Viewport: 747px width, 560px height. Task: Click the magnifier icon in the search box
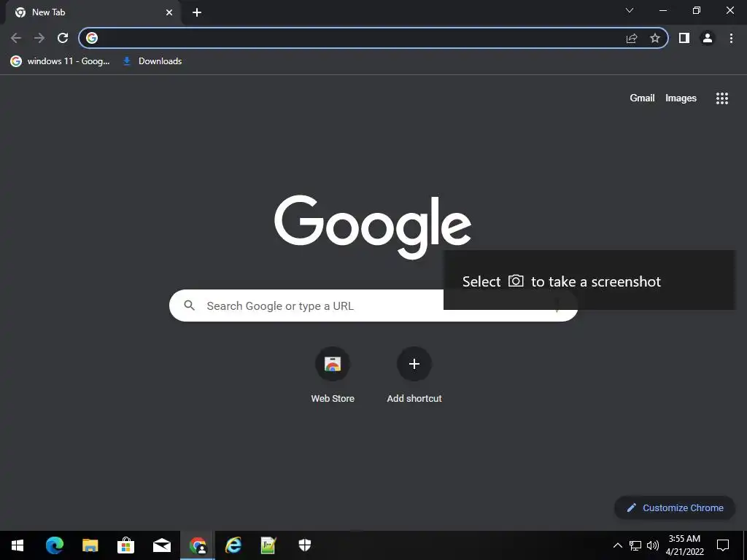tap(190, 306)
